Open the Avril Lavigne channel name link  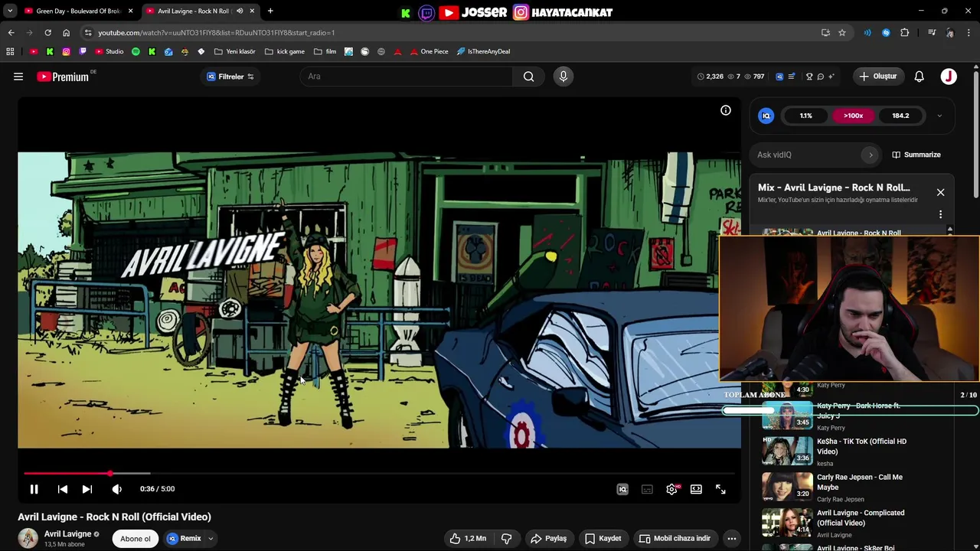pos(67,534)
